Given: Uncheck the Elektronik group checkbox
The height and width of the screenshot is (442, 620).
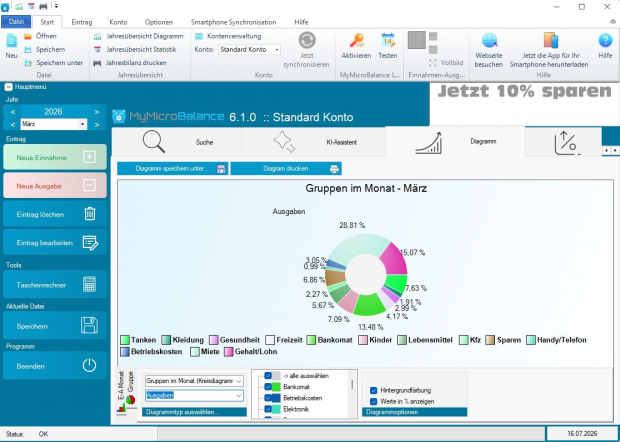Looking at the screenshot, I should (268, 409).
